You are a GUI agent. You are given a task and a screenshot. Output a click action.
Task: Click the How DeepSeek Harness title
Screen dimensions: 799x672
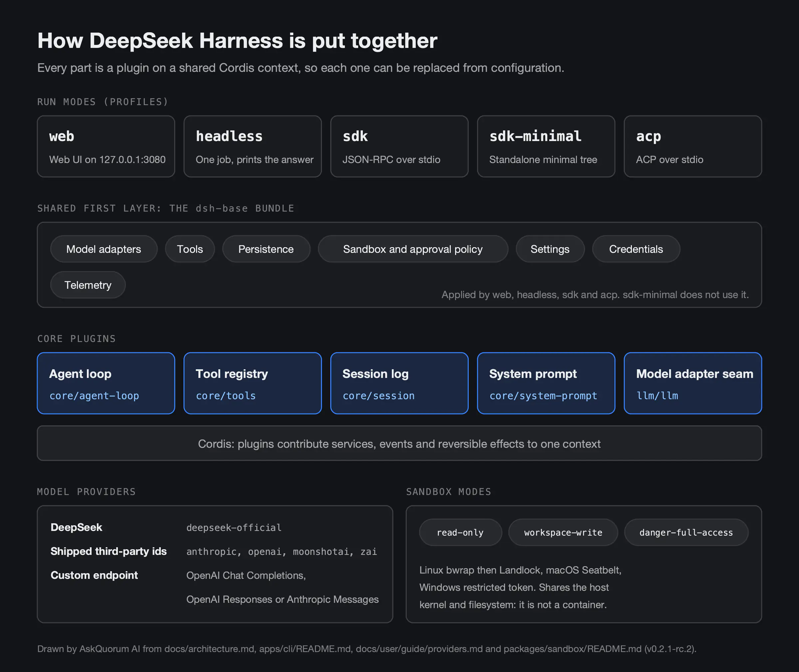[x=237, y=40]
